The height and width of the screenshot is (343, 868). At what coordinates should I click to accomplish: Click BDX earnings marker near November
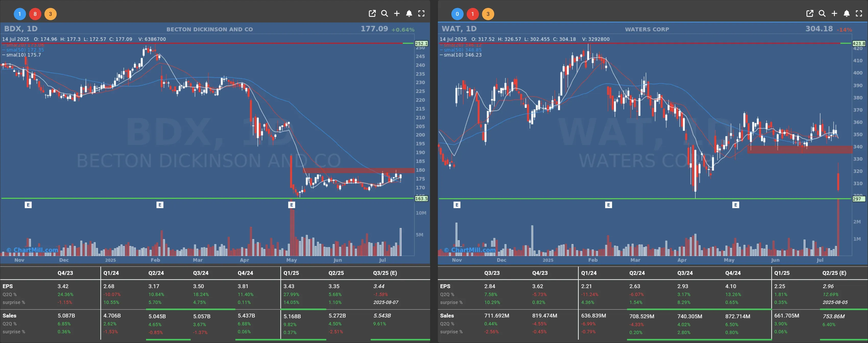pyautogui.click(x=28, y=205)
